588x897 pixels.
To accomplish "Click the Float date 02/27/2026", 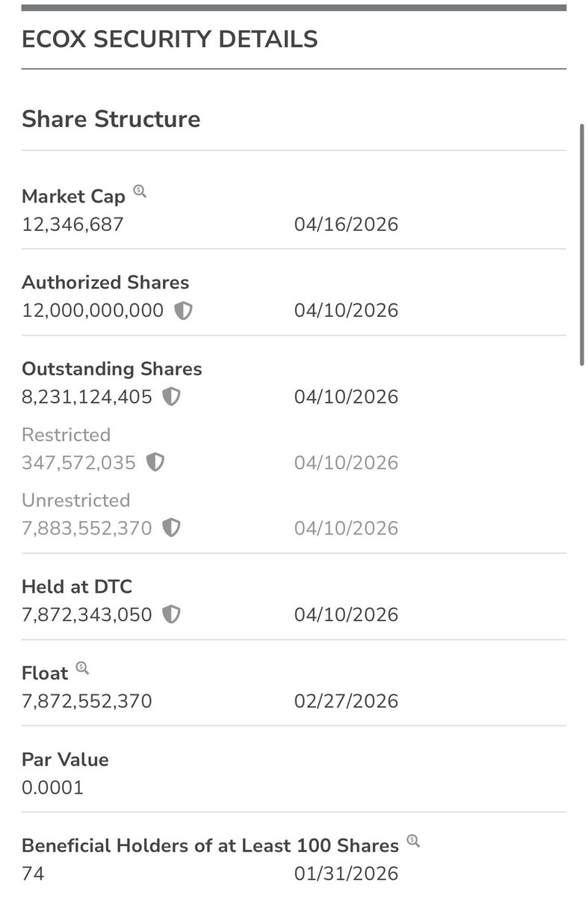I will [x=346, y=702].
